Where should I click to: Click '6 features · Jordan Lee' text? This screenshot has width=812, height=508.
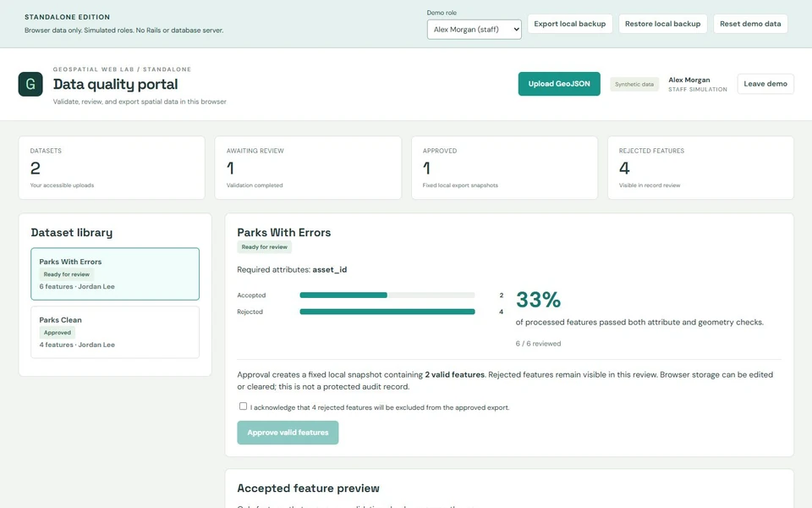(x=77, y=287)
